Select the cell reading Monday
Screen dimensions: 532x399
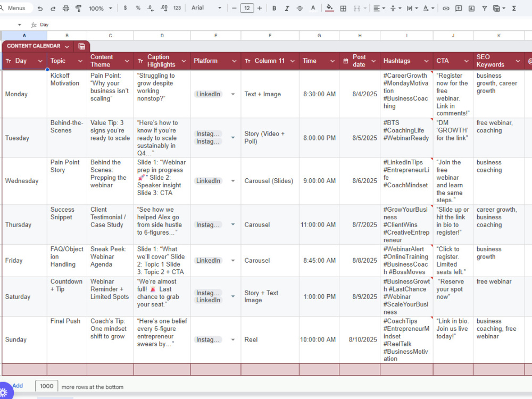[24, 94]
